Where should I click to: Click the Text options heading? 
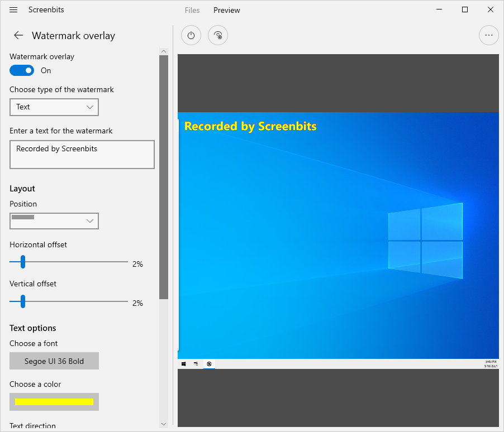coord(33,328)
